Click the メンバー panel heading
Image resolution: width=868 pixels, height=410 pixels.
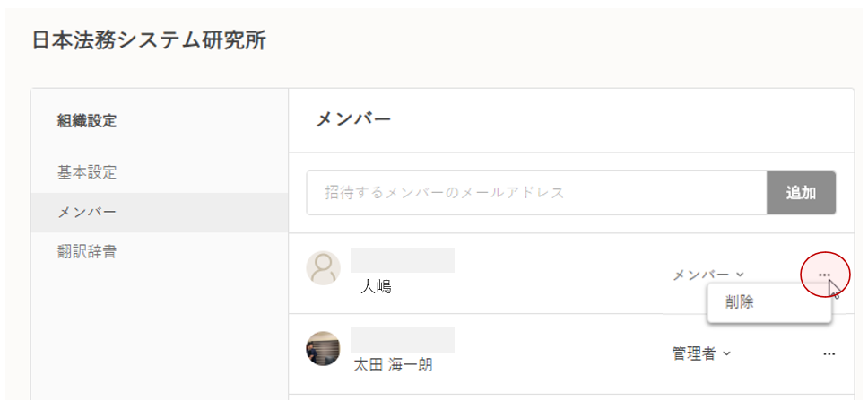(353, 119)
